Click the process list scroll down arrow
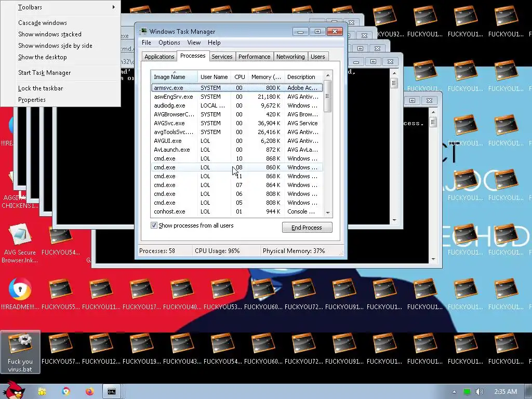Screen dimensions: 532x399 (328, 212)
